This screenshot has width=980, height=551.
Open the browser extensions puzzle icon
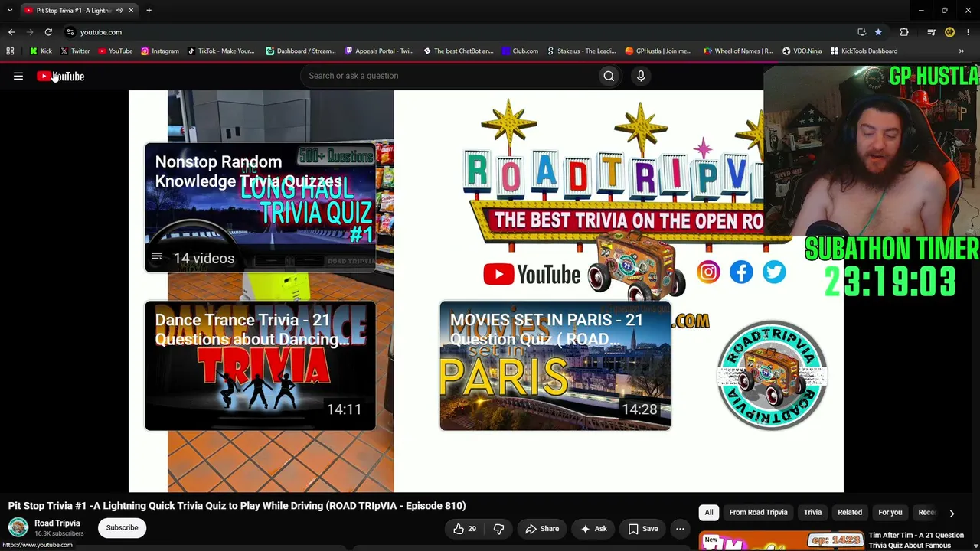pos(904,32)
